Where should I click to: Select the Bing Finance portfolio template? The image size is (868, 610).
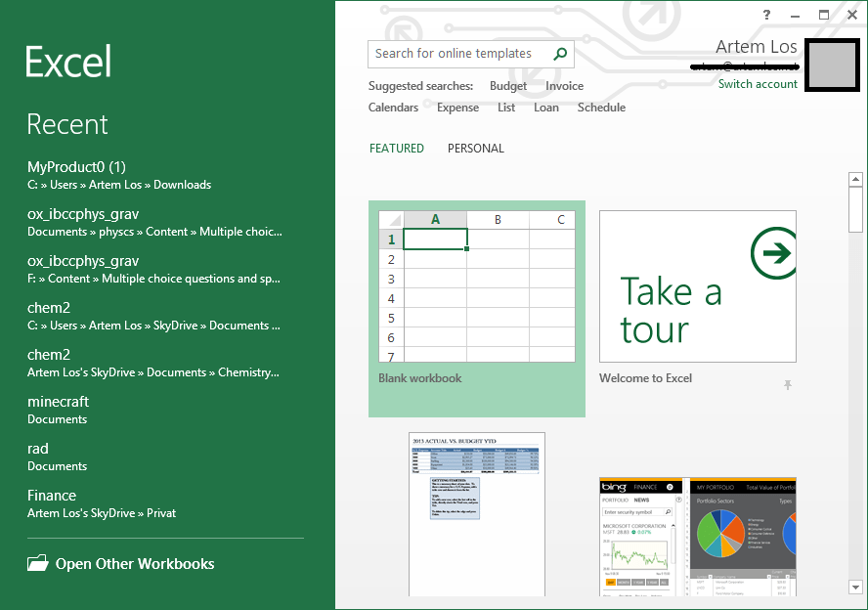(x=698, y=537)
